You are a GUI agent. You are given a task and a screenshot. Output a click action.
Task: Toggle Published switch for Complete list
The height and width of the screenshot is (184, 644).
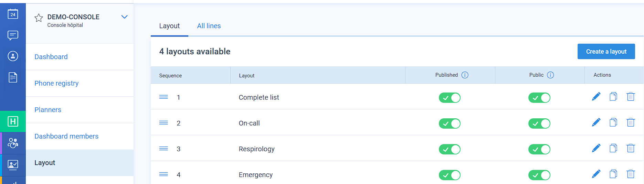(x=450, y=98)
